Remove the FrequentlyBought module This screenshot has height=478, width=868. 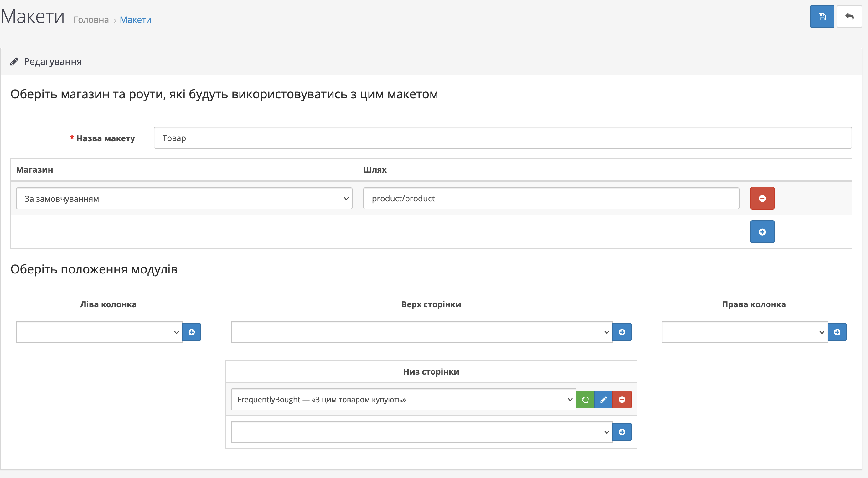point(622,400)
